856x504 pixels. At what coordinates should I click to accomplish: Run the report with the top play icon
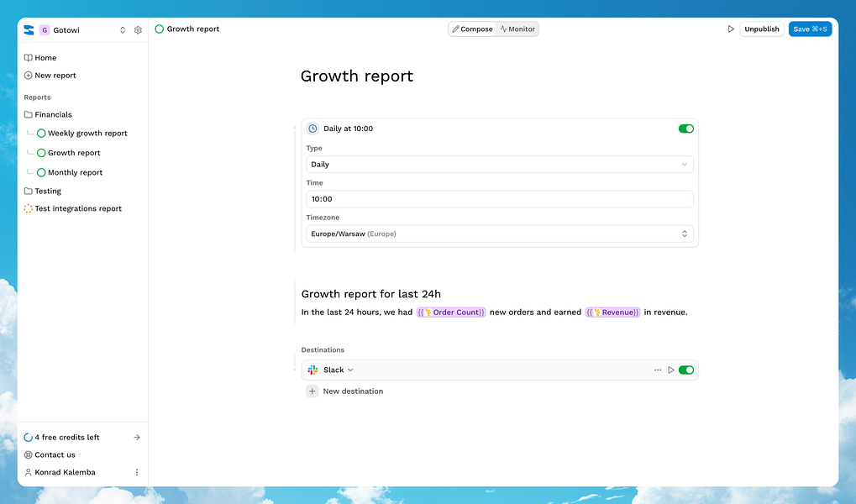[x=731, y=29]
